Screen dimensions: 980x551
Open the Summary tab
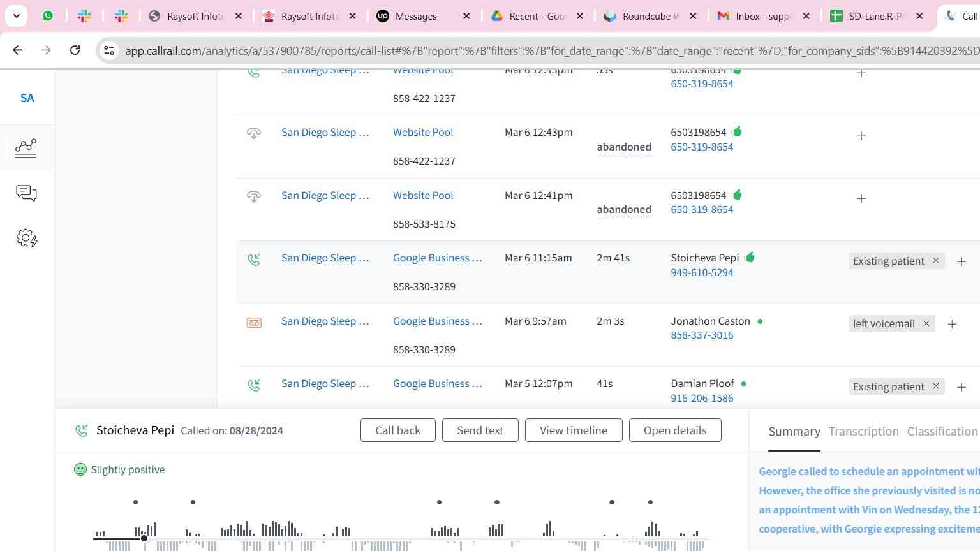[794, 432]
